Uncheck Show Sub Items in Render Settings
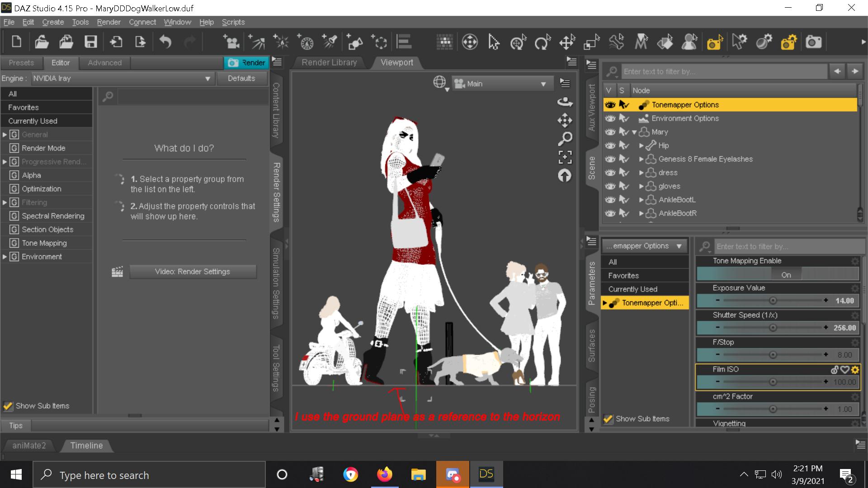This screenshot has height=488, width=868. pyautogui.click(x=8, y=406)
